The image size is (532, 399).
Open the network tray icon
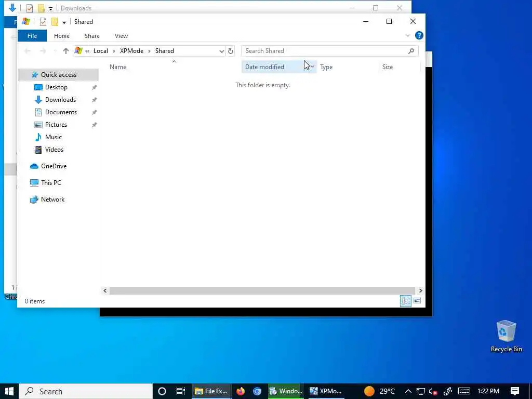421,391
